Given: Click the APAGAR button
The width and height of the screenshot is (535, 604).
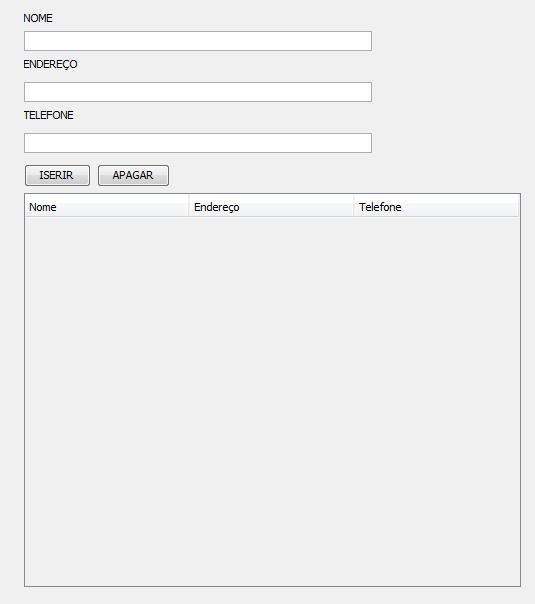Looking at the screenshot, I should click(133, 176).
